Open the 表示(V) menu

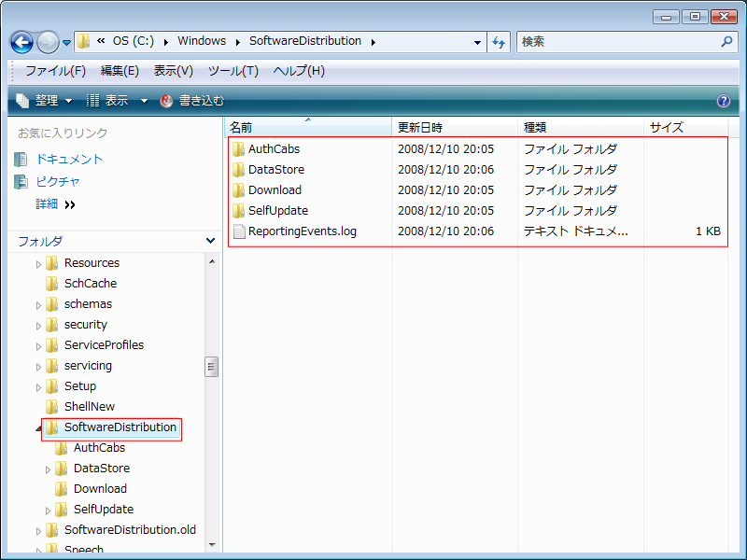tap(173, 71)
